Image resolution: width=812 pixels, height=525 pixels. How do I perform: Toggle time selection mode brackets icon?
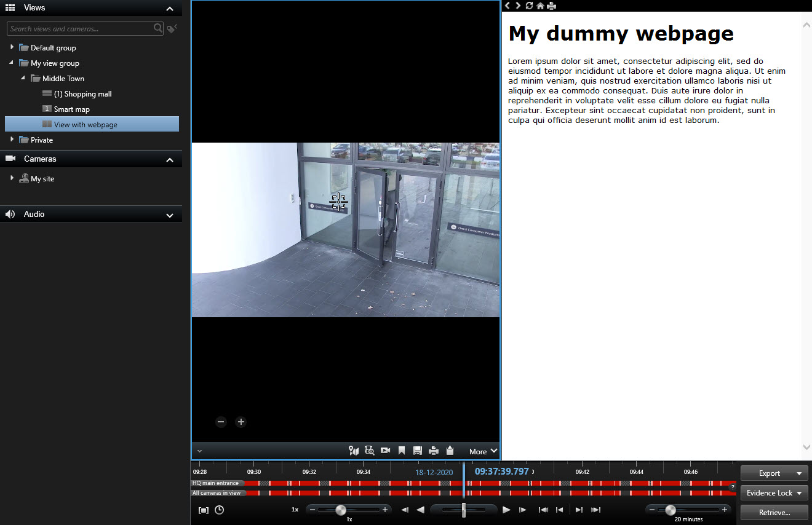coord(204,510)
